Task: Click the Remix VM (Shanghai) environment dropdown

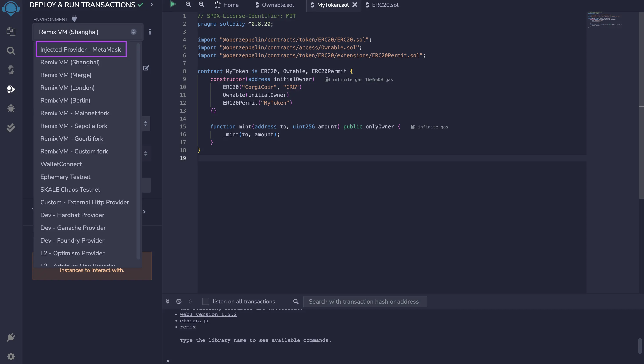Action: pos(88,32)
